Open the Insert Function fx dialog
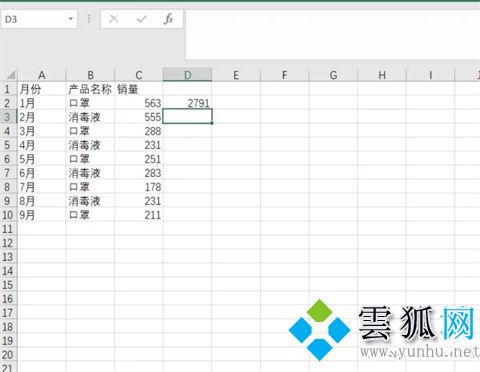 click(x=168, y=19)
